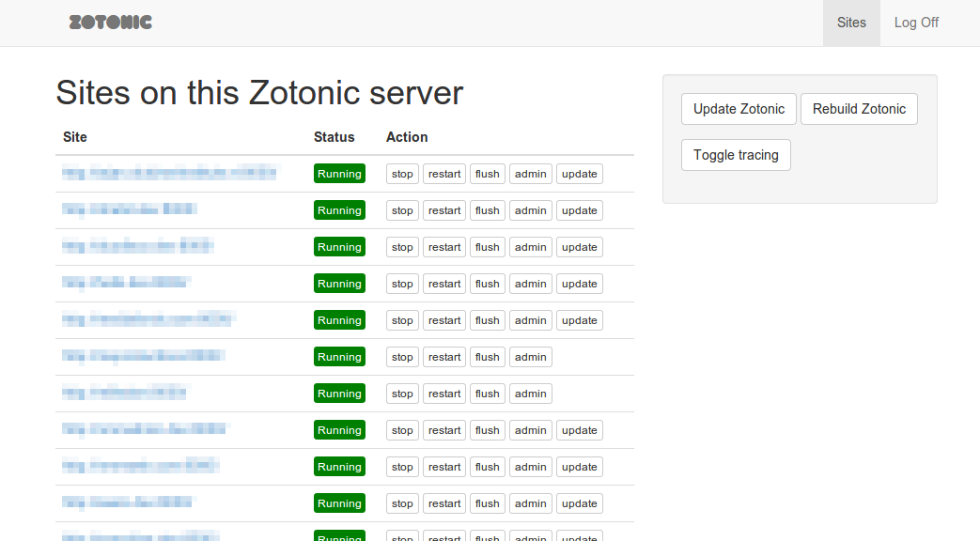Restart the site in the first row

[444, 174]
